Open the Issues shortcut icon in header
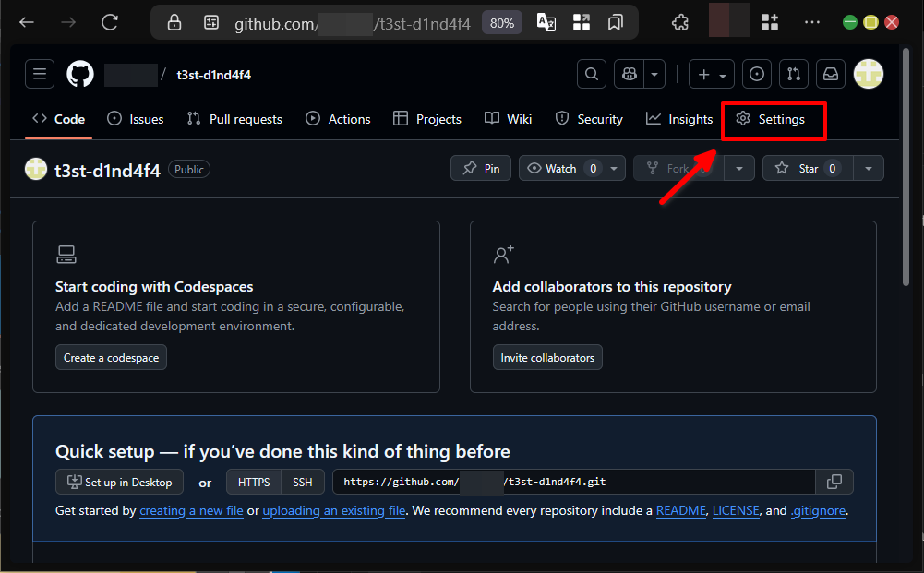This screenshot has height=573, width=924. click(x=757, y=75)
